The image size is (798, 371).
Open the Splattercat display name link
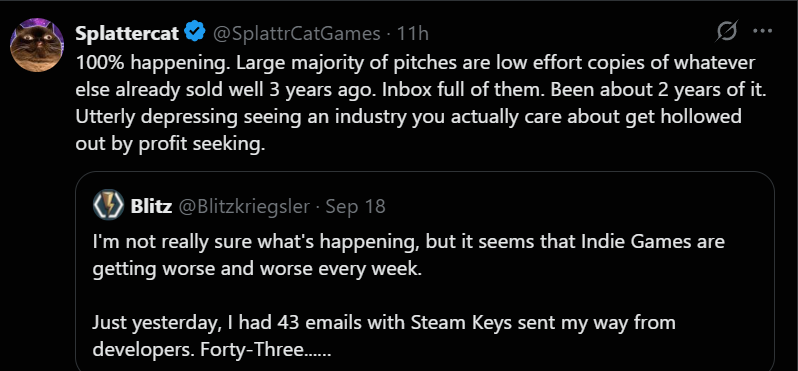coord(127,33)
